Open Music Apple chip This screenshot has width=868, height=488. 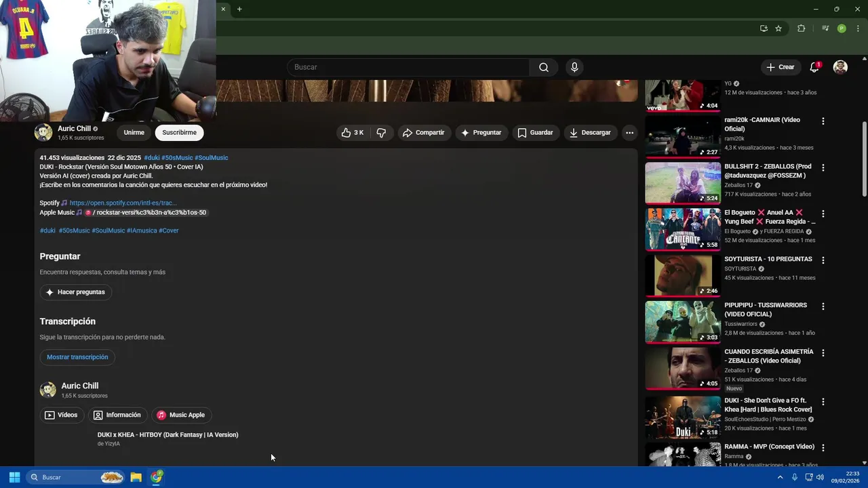coord(180,415)
